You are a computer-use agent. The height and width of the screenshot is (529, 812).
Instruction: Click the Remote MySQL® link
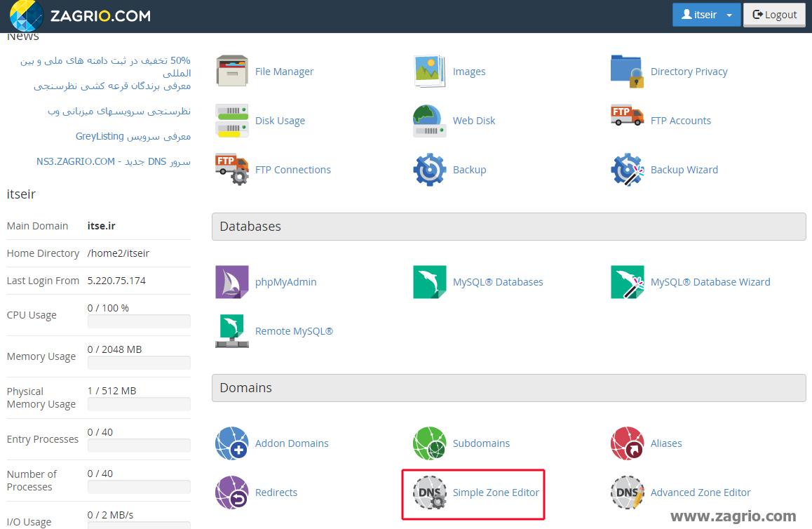point(294,331)
